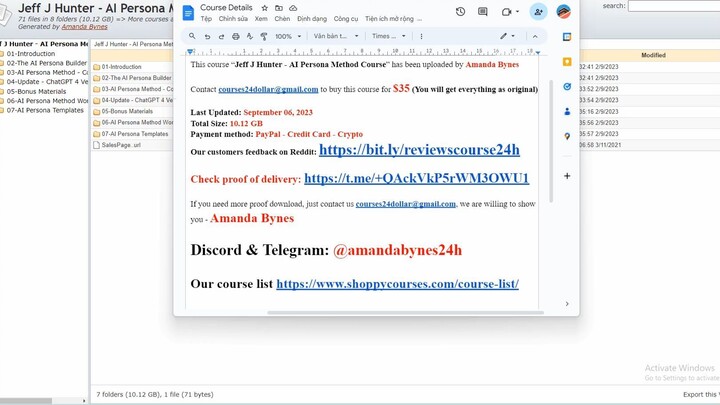
Task: Open Google Maps in side panel
Action: point(567,136)
